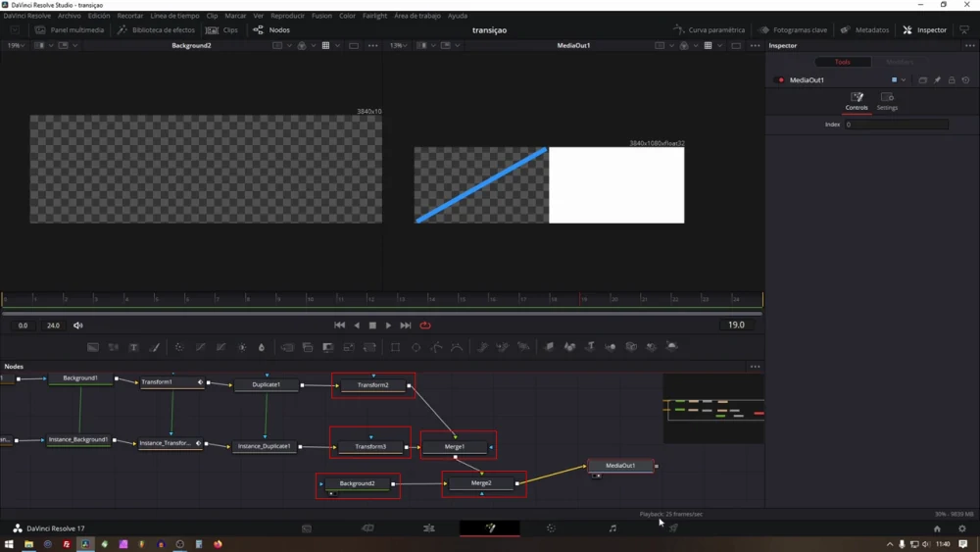This screenshot has width=980, height=552.
Task: Add a Background tool from the toolbar
Action: point(93,347)
